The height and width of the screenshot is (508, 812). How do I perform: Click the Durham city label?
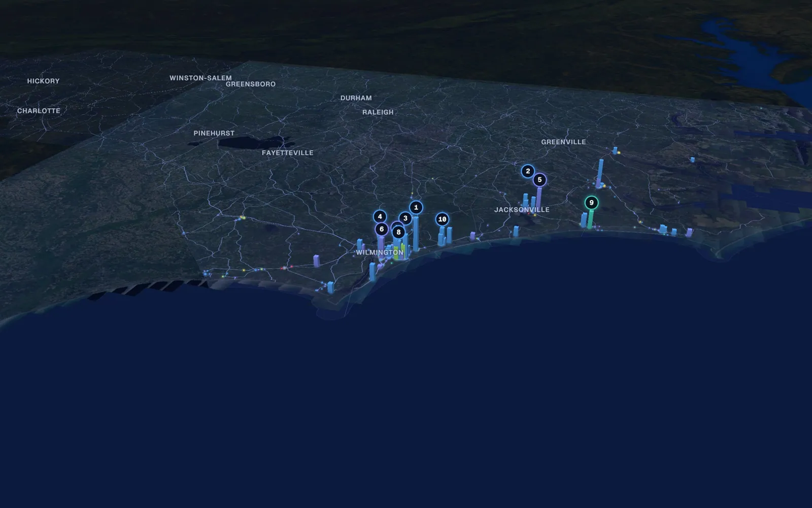(356, 98)
